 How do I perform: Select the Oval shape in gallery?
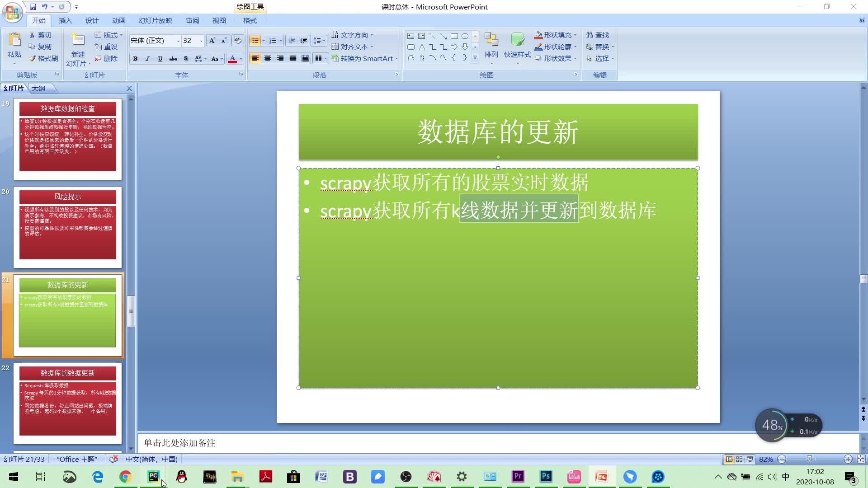[465, 36]
